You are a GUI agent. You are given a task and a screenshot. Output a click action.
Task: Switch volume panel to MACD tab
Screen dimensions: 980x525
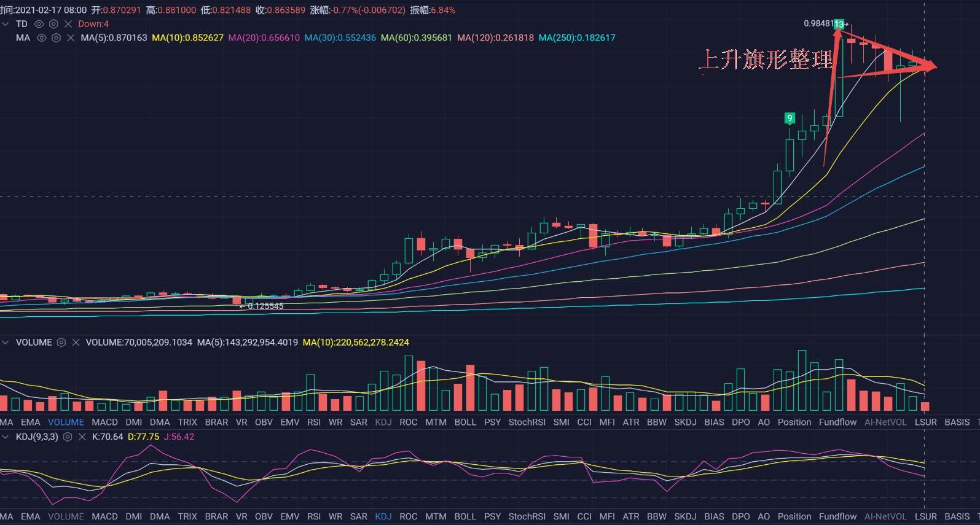coord(104,422)
